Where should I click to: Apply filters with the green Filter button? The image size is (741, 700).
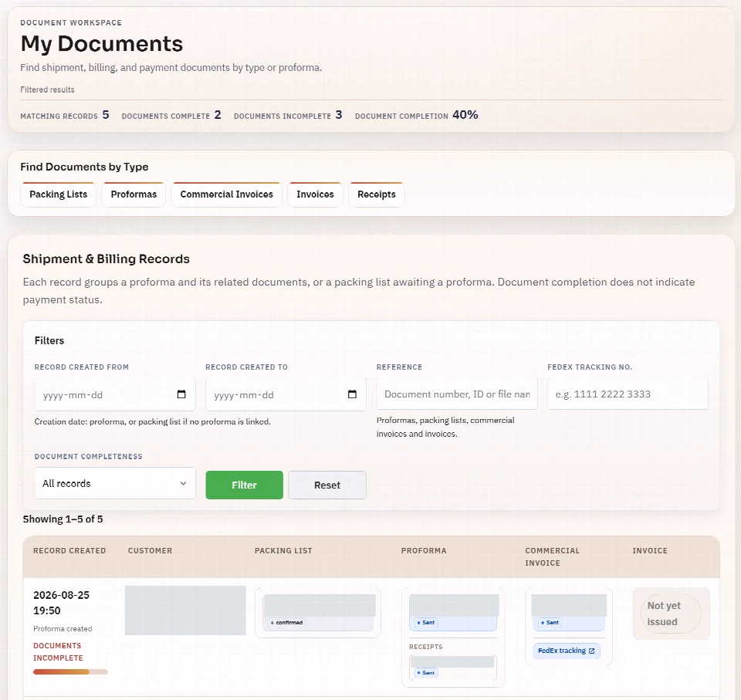click(245, 485)
